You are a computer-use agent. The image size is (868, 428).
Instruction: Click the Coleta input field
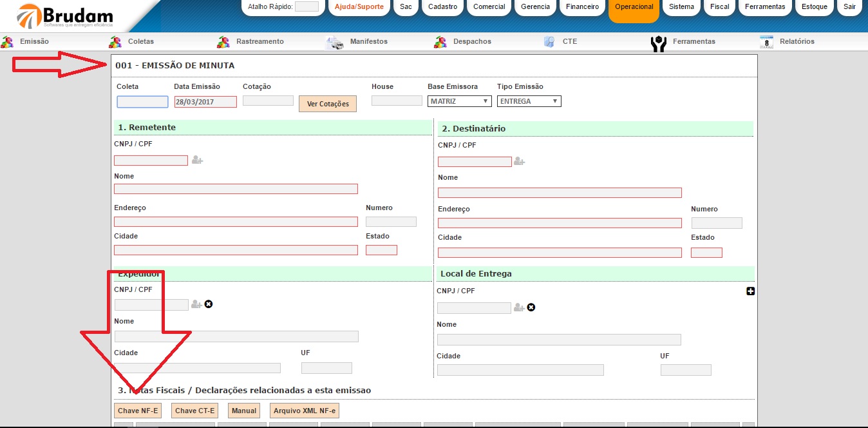pyautogui.click(x=142, y=102)
